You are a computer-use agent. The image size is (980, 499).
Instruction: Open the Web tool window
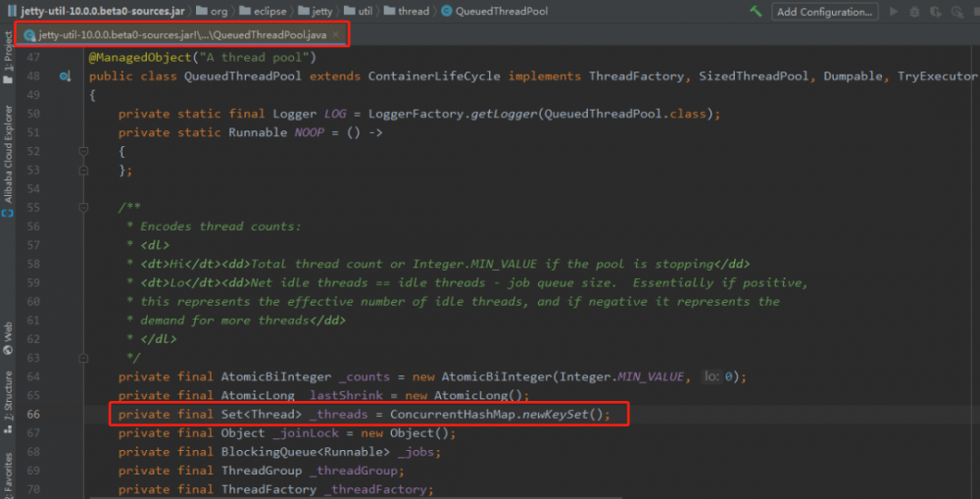click(x=8, y=338)
